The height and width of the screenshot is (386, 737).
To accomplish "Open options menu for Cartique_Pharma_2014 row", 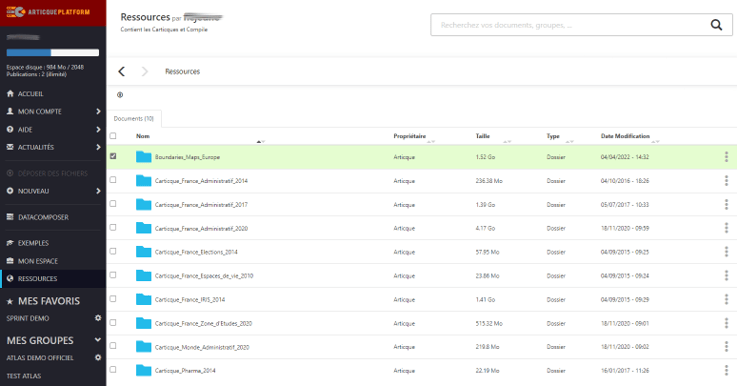I will coord(726,370).
